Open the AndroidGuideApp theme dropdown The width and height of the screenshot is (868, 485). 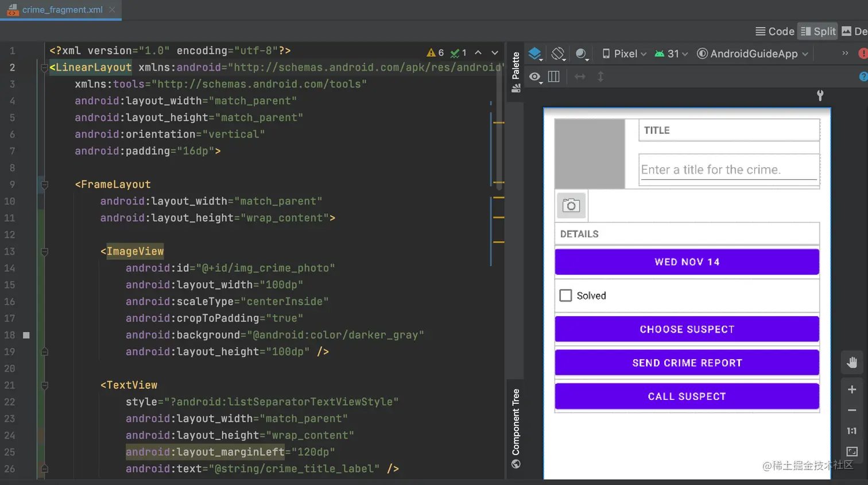tap(753, 53)
